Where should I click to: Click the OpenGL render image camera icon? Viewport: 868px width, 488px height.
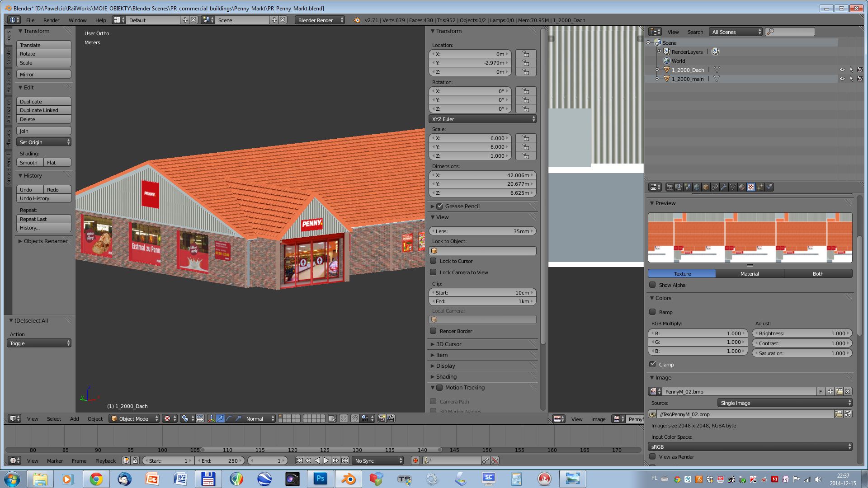coord(382,419)
